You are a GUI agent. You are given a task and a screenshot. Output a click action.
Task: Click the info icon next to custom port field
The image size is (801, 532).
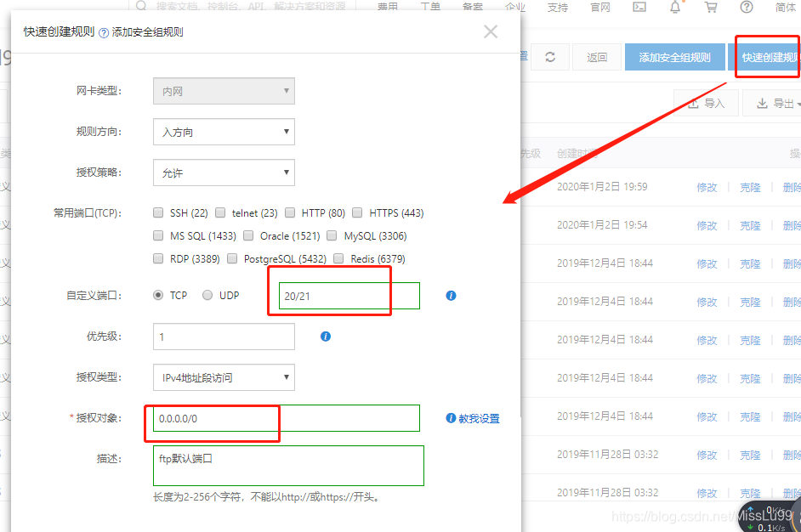[451, 296]
